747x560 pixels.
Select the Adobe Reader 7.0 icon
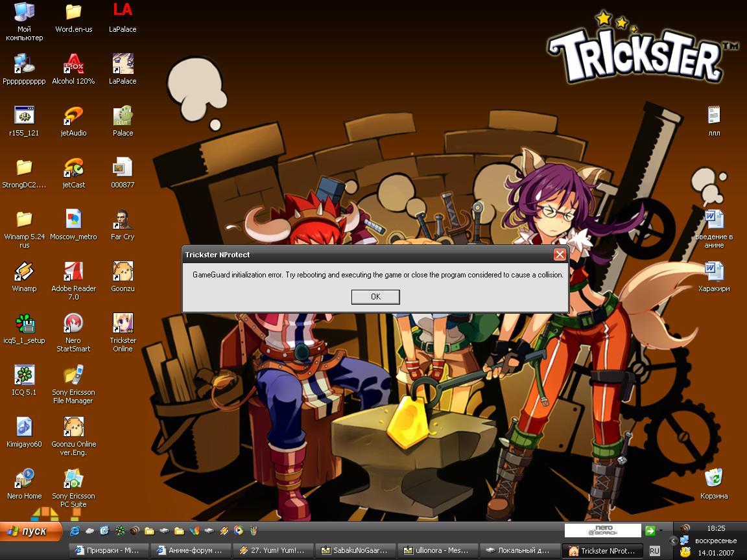coord(73,281)
